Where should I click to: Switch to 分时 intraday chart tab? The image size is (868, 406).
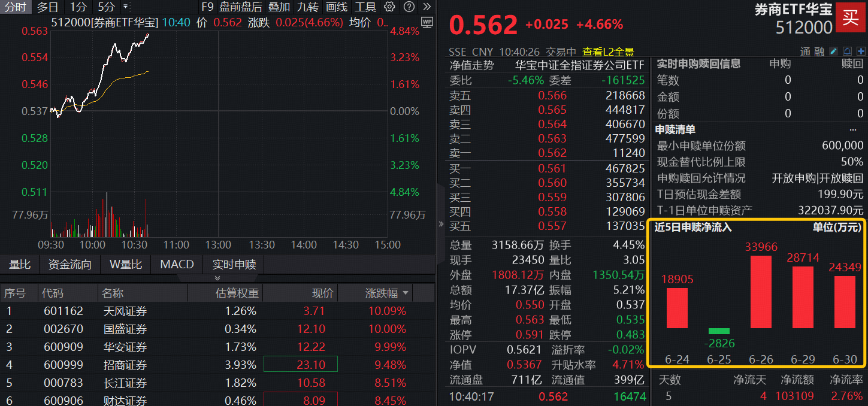16,7
